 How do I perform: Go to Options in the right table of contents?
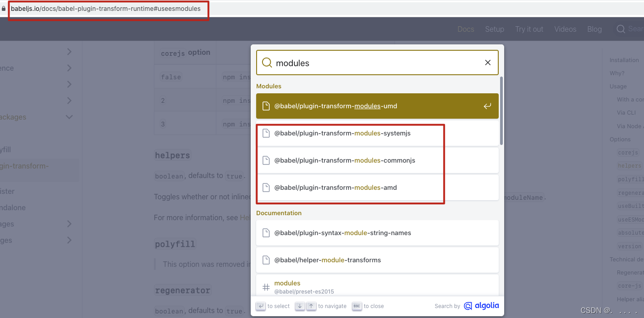[x=620, y=139]
